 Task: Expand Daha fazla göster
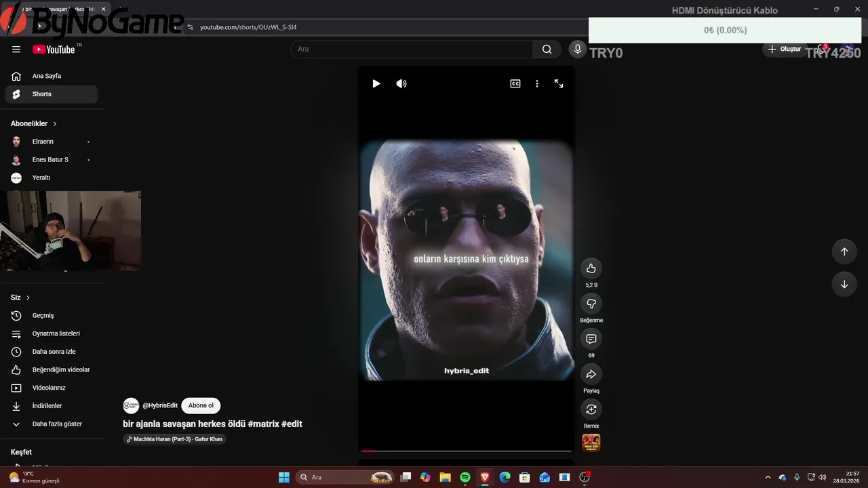(52, 424)
